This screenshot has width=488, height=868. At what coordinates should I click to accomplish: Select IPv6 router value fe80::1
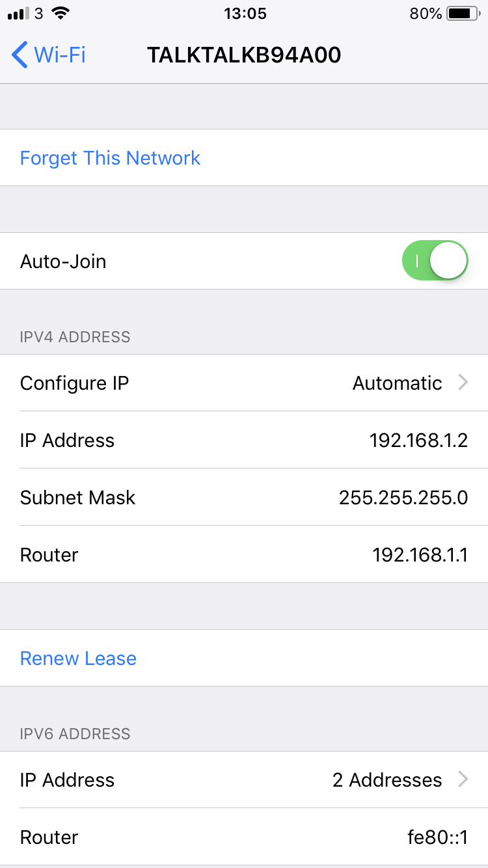click(438, 837)
